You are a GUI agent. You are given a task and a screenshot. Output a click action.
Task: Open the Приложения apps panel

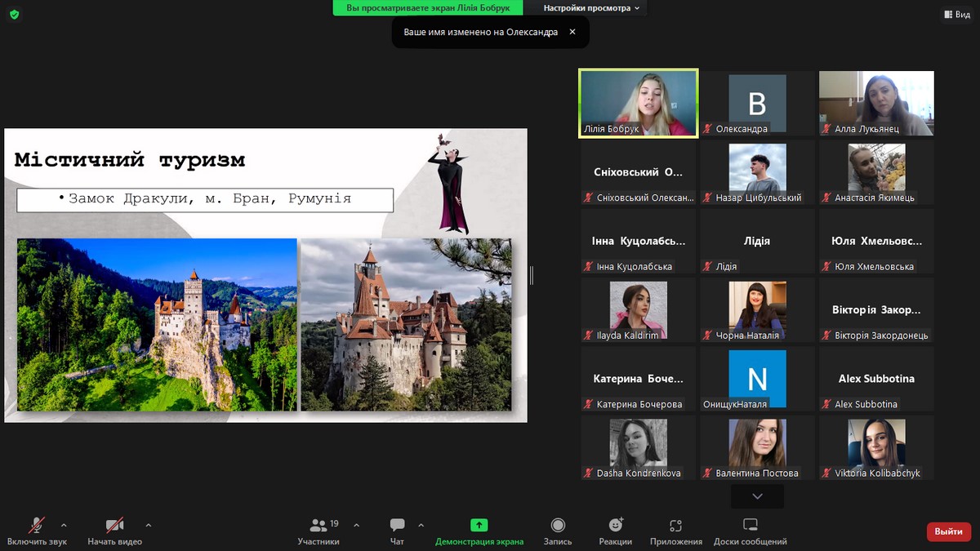[675, 531]
